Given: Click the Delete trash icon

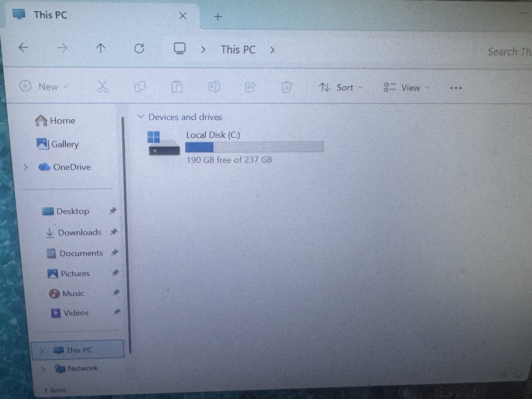Looking at the screenshot, I should point(286,87).
